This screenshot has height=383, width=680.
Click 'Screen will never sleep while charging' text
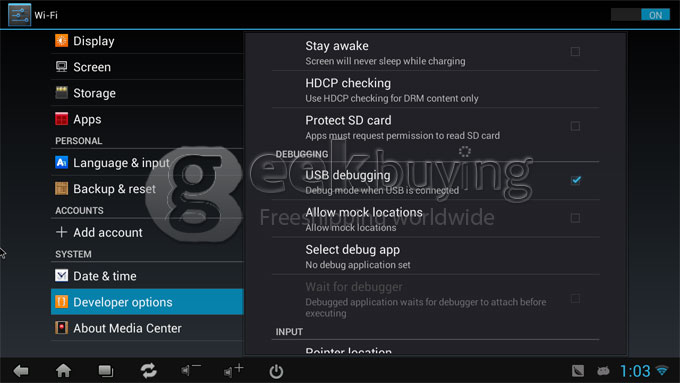(385, 61)
